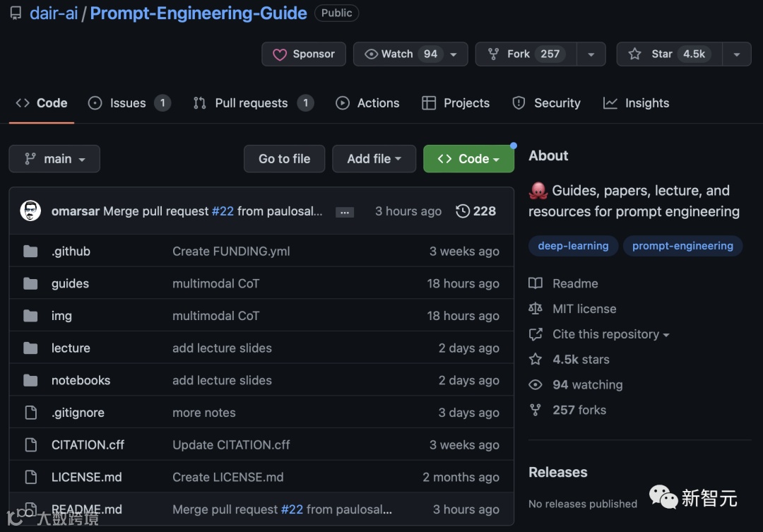
Task: Click the .github folder icon
Action: 30,252
